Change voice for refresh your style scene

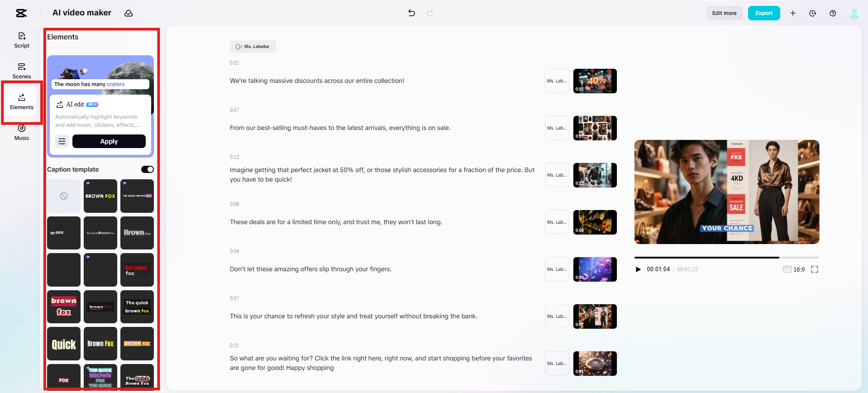click(557, 316)
